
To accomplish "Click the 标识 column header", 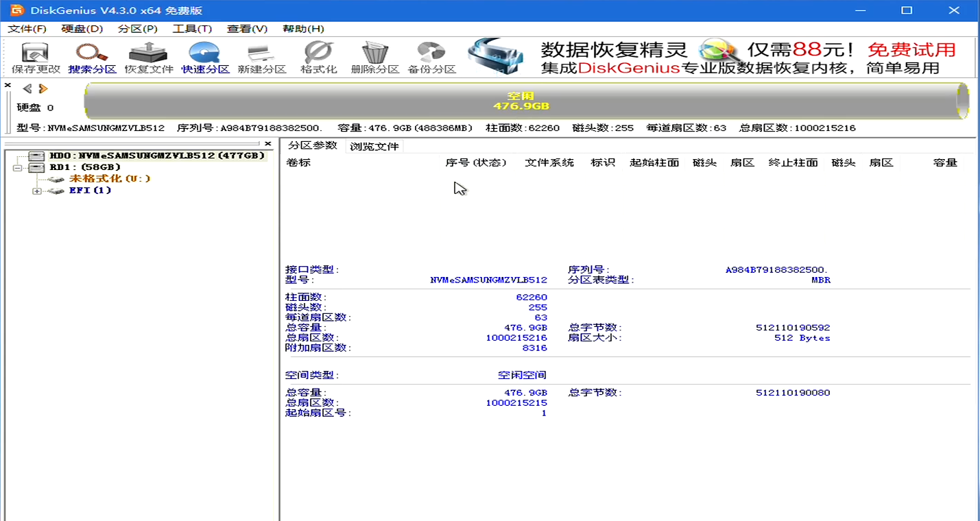I will [x=603, y=162].
